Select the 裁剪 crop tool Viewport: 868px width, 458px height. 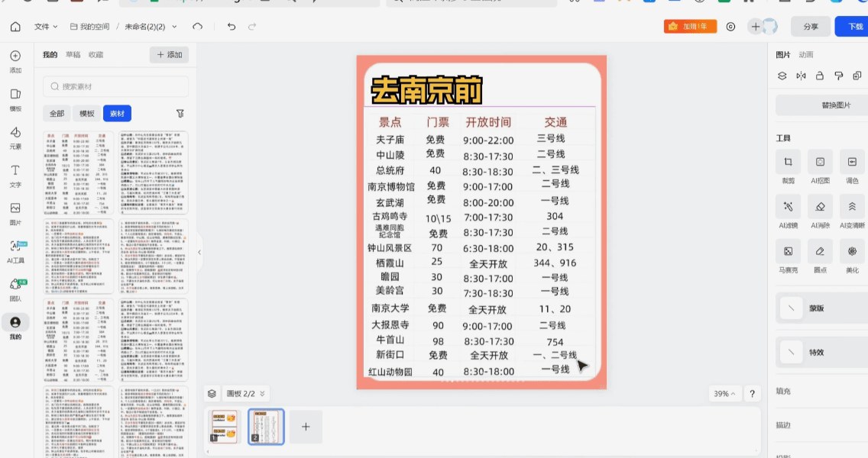point(788,167)
